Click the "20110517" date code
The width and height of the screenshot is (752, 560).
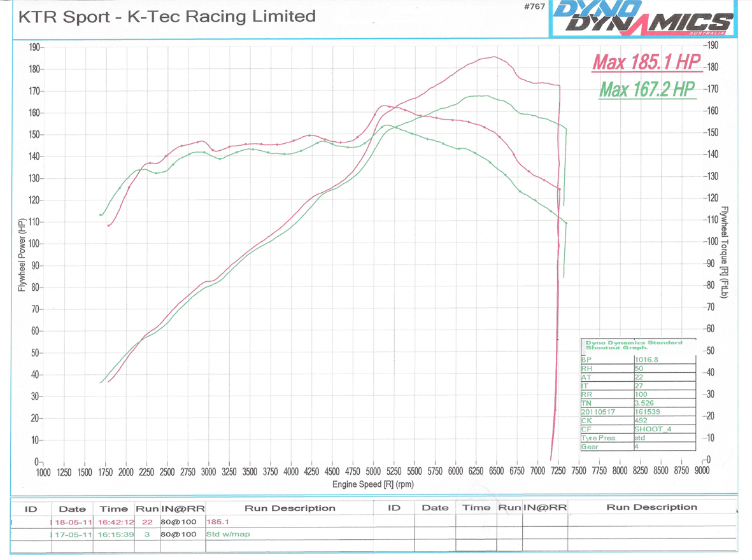tap(598, 412)
